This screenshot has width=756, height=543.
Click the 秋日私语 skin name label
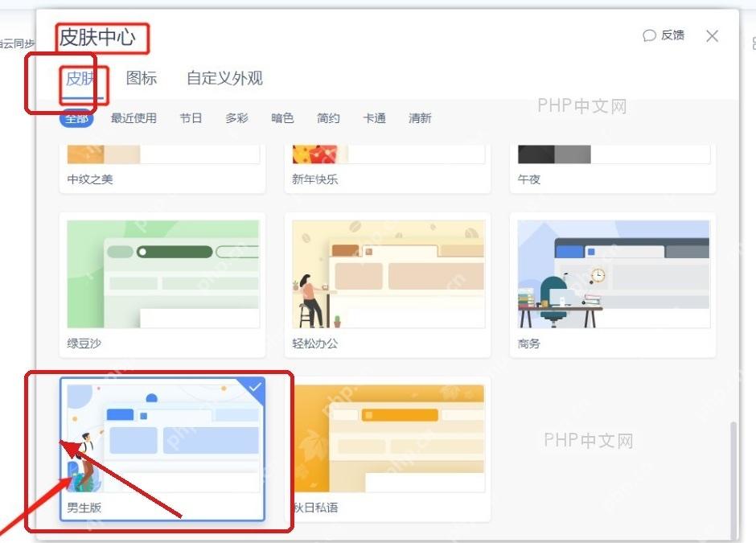pos(316,508)
